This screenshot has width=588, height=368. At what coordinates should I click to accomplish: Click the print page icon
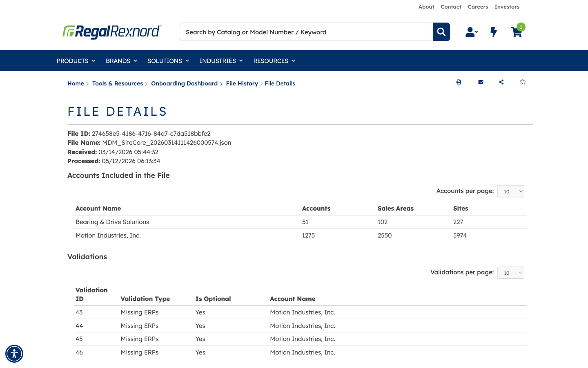pyautogui.click(x=459, y=82)
